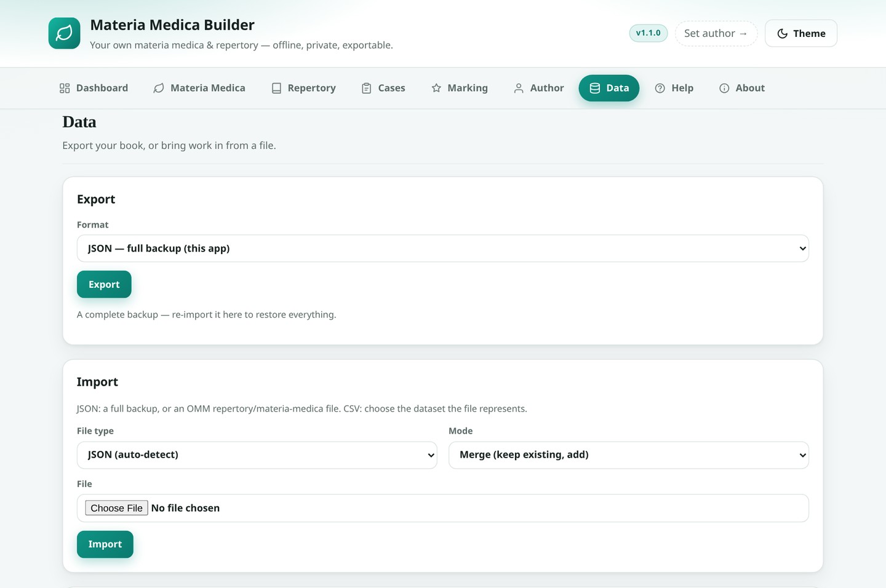The image size is (886, 588).
Task: Click the 'Export your book' subtitle text
Action: tap(169, 146)
